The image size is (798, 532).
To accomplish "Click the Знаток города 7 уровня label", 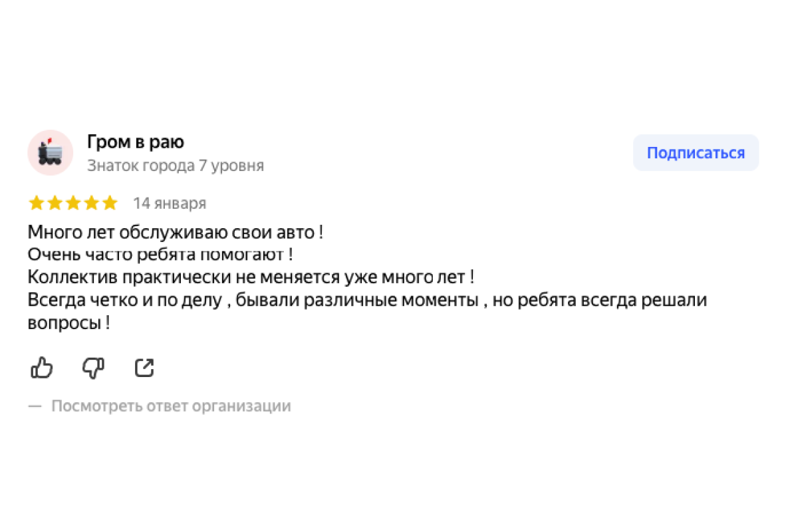I will 176,166.
